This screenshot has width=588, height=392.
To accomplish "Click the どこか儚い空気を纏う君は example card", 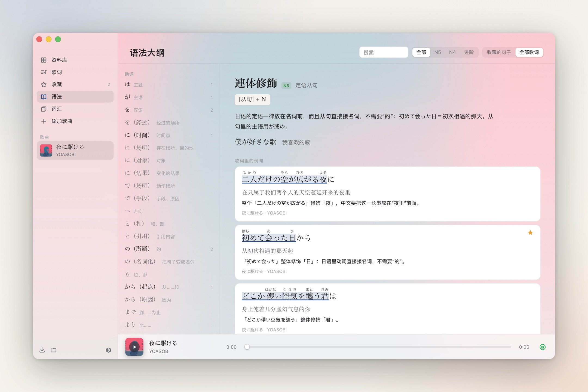I will [x=387, y=309].
